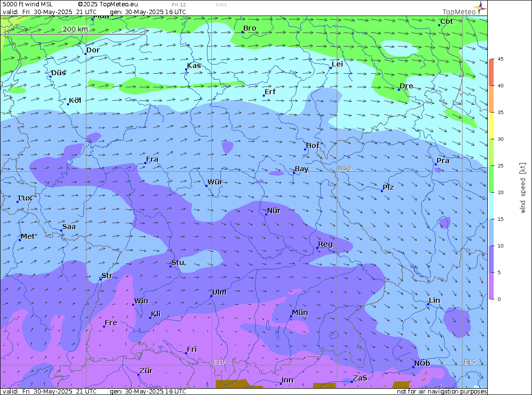The width and height of the screenshot is (532, 395).
Task: Click the Frankfurt (Fra) city marker
Action: [x=146, y=163]
